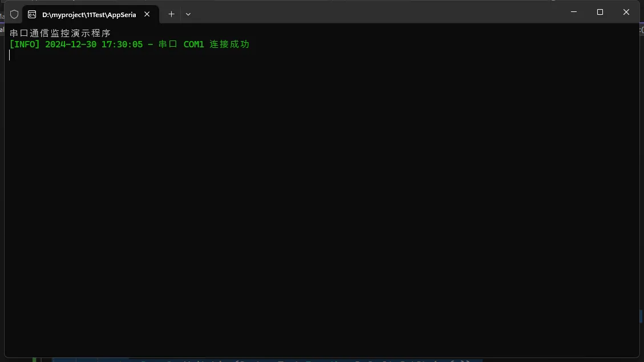644x362 pixels.
Task: Close the D:\myproject terminal tab
Action: (147, 14)
